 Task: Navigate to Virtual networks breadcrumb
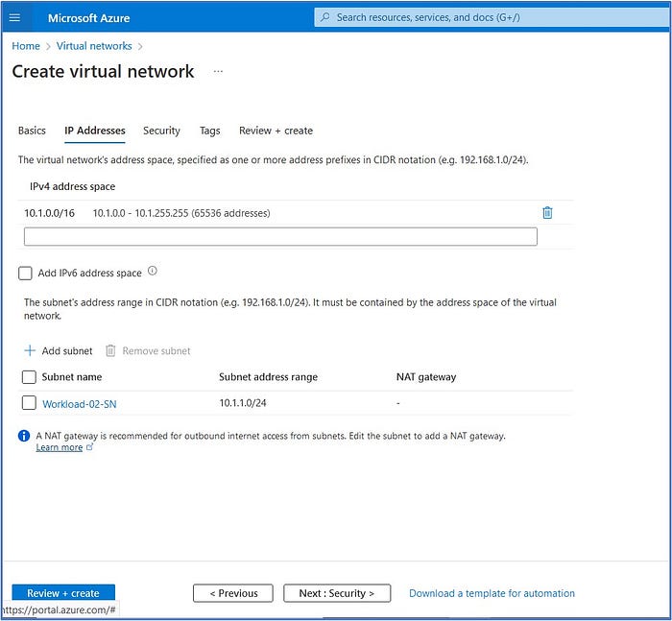tap(94, 46)
